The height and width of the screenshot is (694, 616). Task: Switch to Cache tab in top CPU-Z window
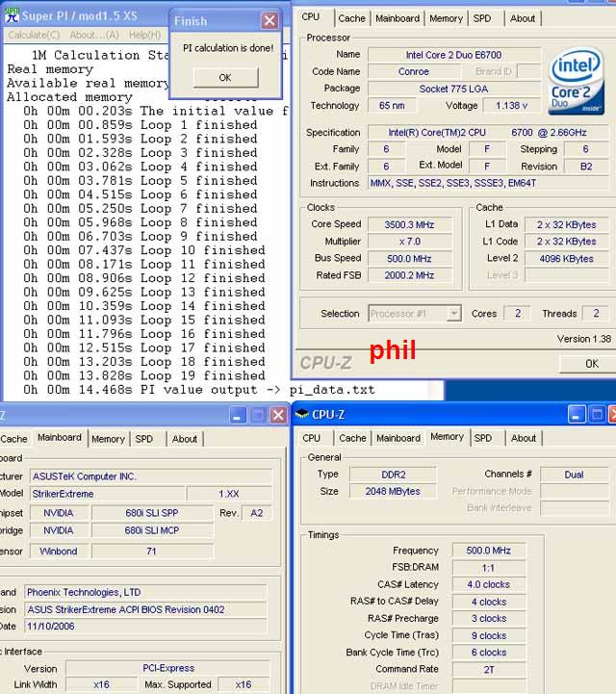(x=352, y=18)
